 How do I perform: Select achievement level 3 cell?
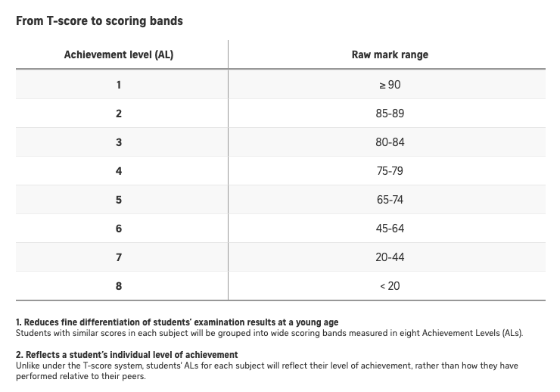click(119, 142)
